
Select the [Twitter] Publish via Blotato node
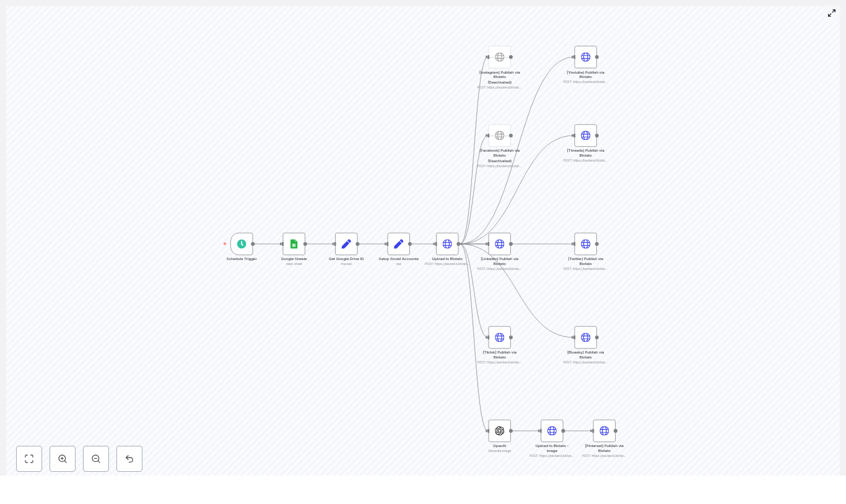585,244
